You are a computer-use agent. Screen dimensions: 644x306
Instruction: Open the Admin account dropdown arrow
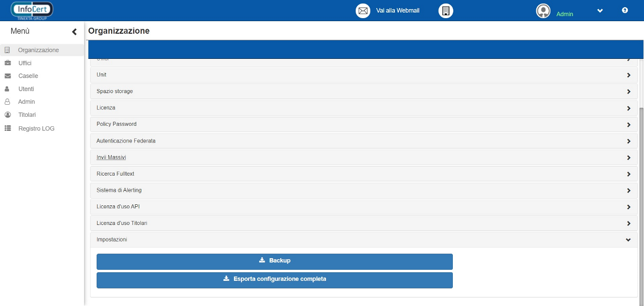pos(600,11)
